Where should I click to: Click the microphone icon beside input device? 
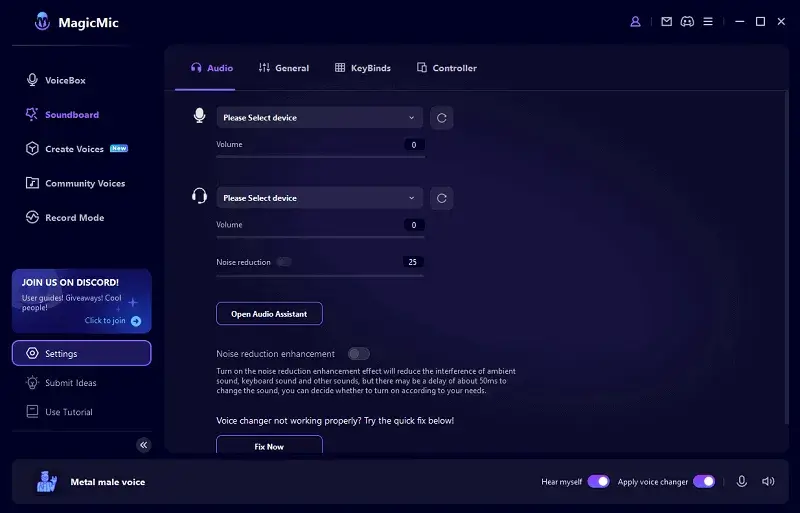click(199, 116)
